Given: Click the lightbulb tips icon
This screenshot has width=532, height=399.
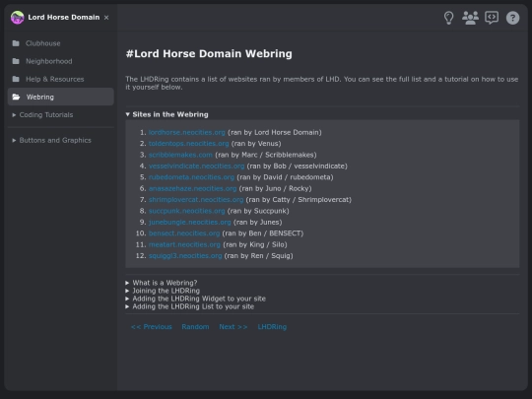Looking at the screenshot, I should (448, 18).
